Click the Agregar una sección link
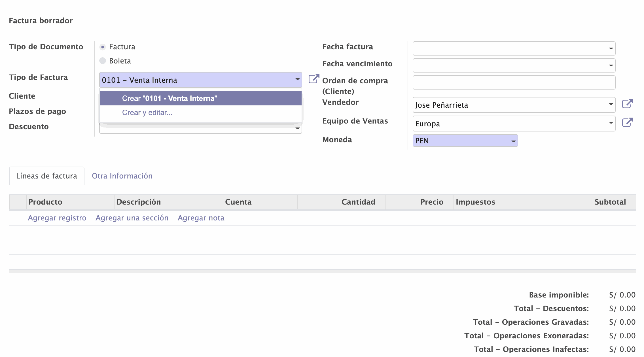The width and height of the screenshot is (644, 357). [x=132, y=218]
